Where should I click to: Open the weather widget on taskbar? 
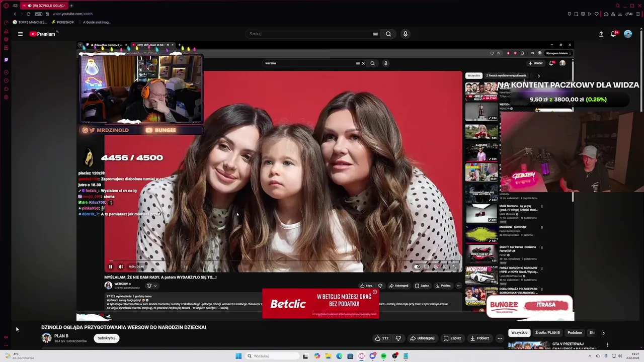(x=19, y=356)
